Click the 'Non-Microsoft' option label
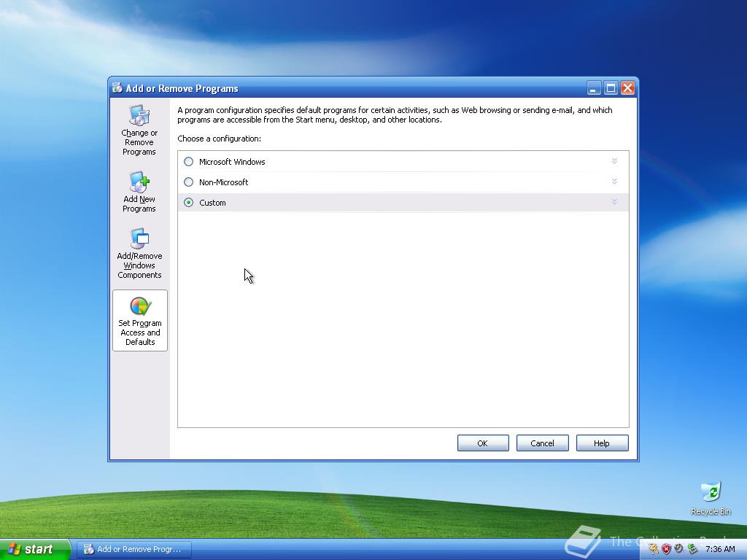Screen dimensions: 747x560 pyautogui.click(x=223, y=182)
